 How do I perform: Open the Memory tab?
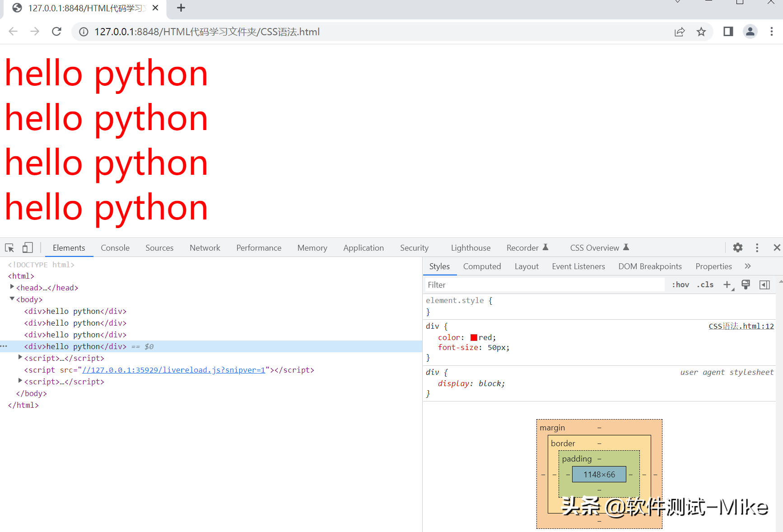[312, 248]
